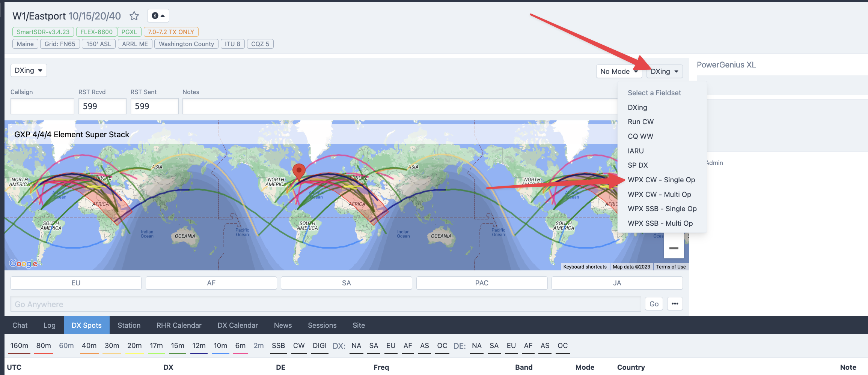868x375 pixels.
Task: Star the W1/Eastport station as favorite
Action: pos(134,16)
